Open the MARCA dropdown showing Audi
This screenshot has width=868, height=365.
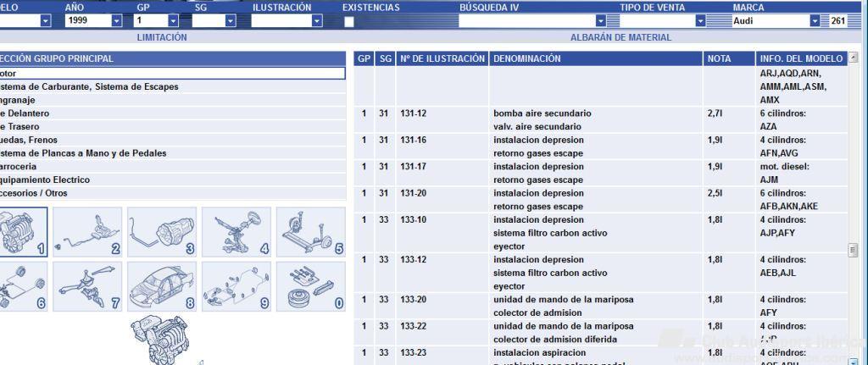coord(815,20)
